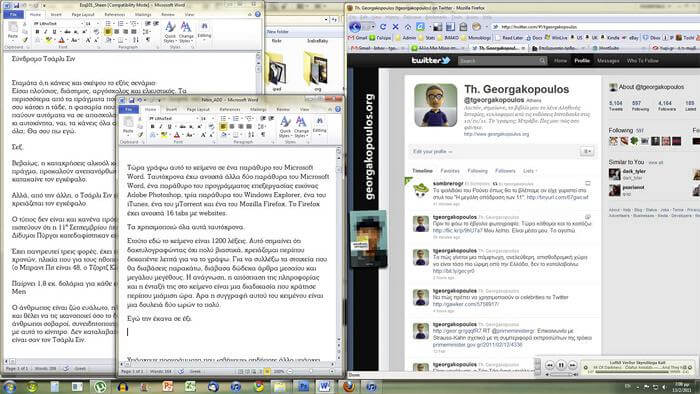This screenshot has width=700, height=394.
Task: Click the Twitter search field
Action: click(502, 61)
